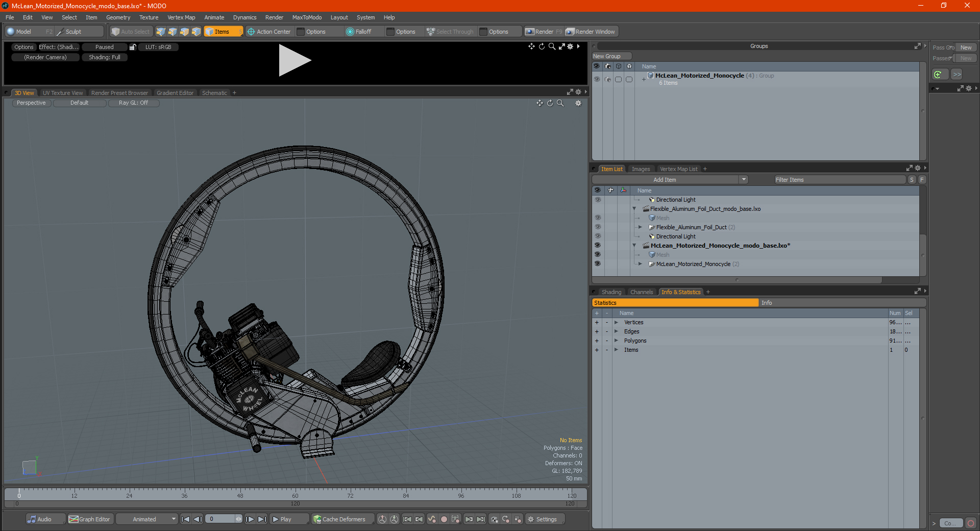980x531 pixels.
Task: Toggle visibility of first Directional Light
Action: pyautogui.click(x=597, y=200)
